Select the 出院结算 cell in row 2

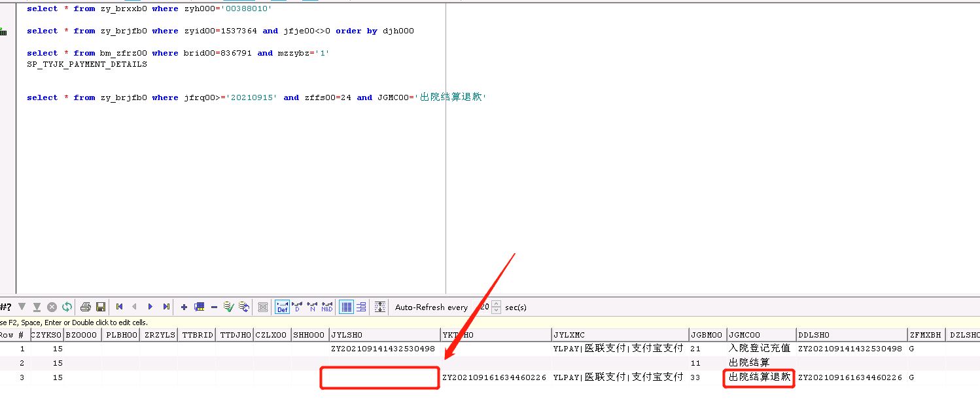coord(761,363)
